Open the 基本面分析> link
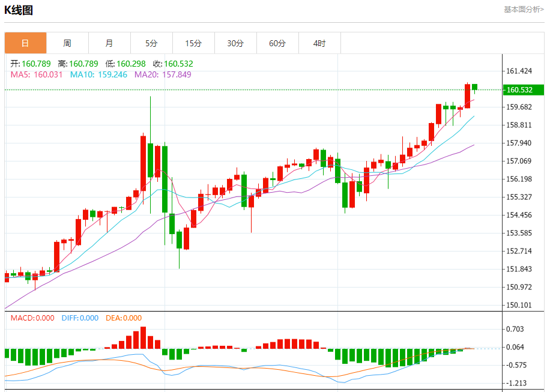This screenshot has height=392, width=550. click(x=524, y=10)
